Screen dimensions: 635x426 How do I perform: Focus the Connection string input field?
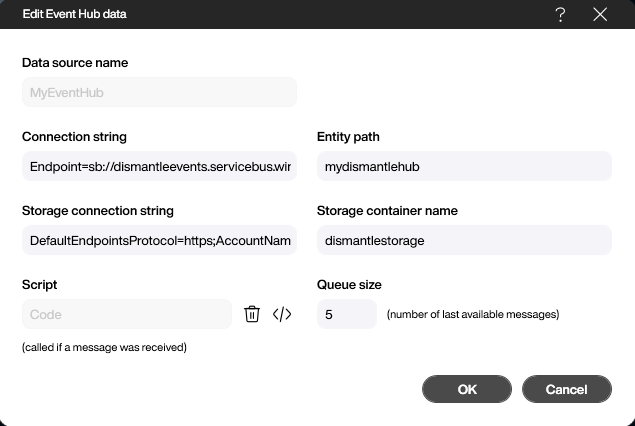[x=159, y=166]
